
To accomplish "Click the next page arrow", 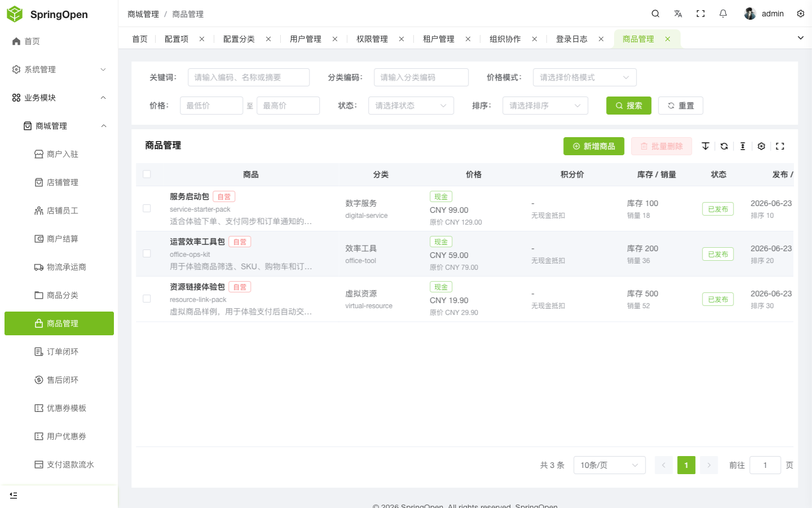I will [x=709, y=465].
